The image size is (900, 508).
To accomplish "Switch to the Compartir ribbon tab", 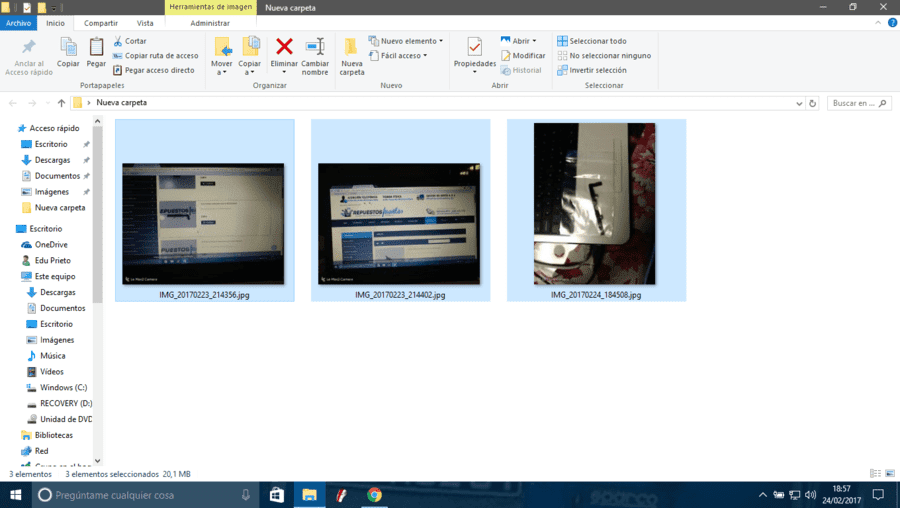I will coord(101,23).
